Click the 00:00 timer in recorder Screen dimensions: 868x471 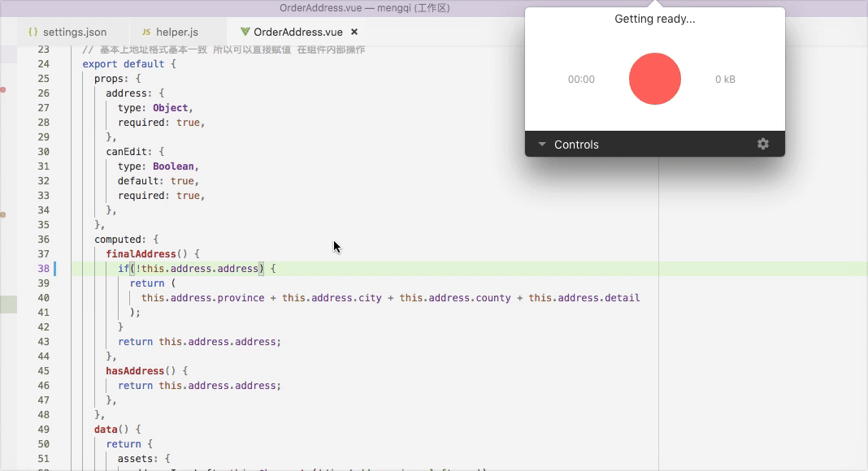tap(581, 79)
